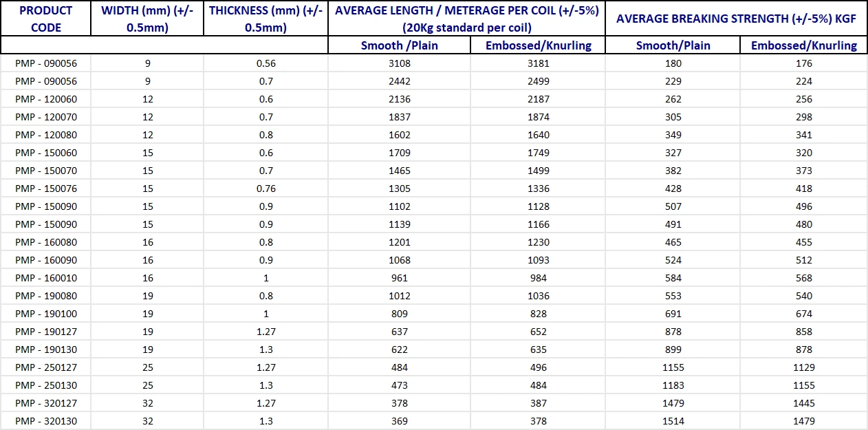Select the breaking strength value 1445
Image resolution: width=868 pixels, height=430 pixels.
(803, 403)
